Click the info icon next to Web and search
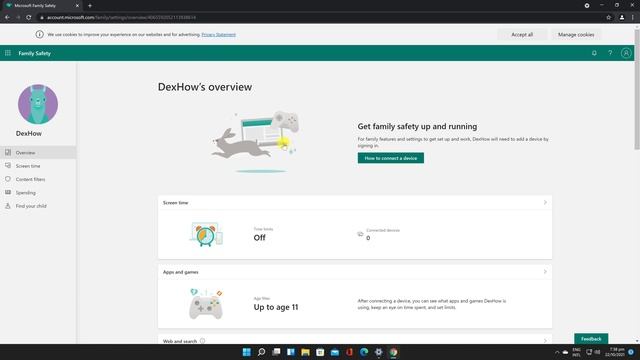640x360 pixels. 202,341
